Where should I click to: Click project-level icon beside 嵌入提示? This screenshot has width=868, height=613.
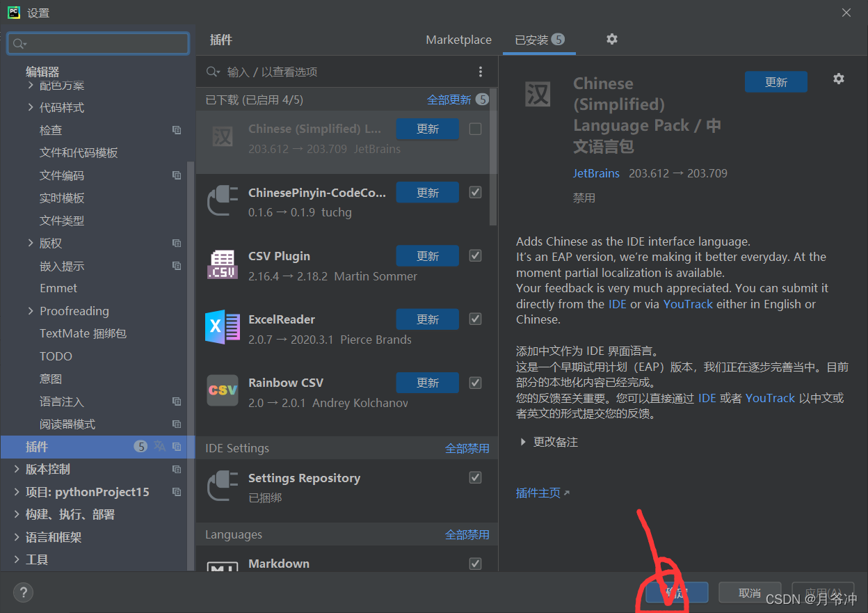177,266
